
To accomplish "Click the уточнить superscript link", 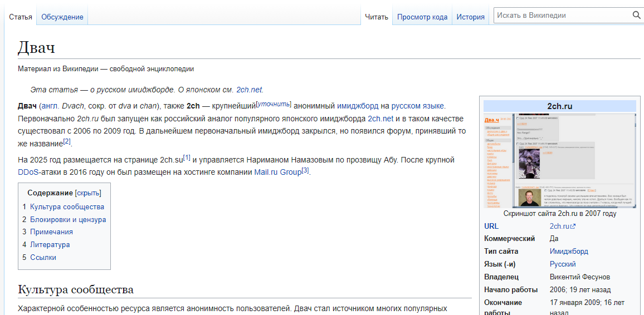I will pyautogui.click(x=274, y=104).
